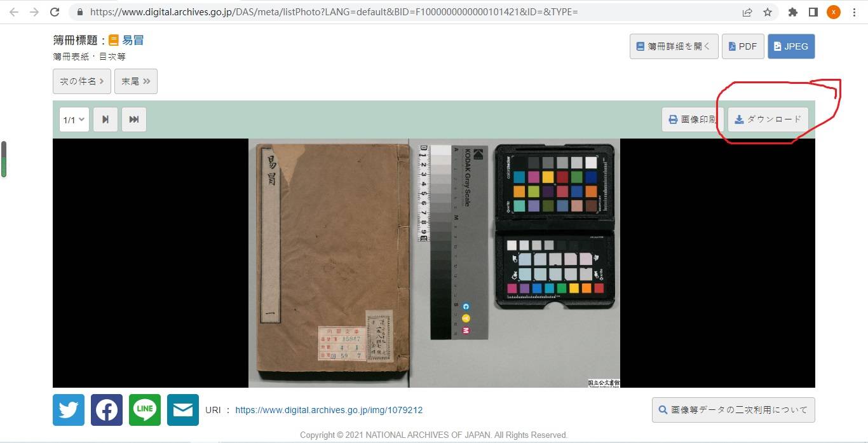This screenshot has width=868, height=443.
Task: Reload the page
Action: click(x=55, y=12)
